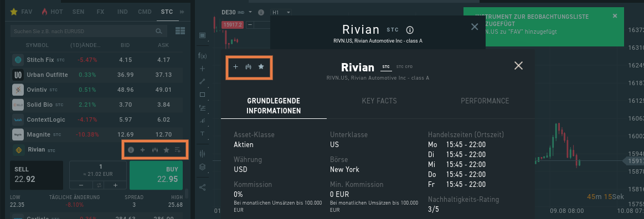This screenshot has height=219, width=644.
Task: Open H1 timeframe dropdown
Action: click(281, 13)
